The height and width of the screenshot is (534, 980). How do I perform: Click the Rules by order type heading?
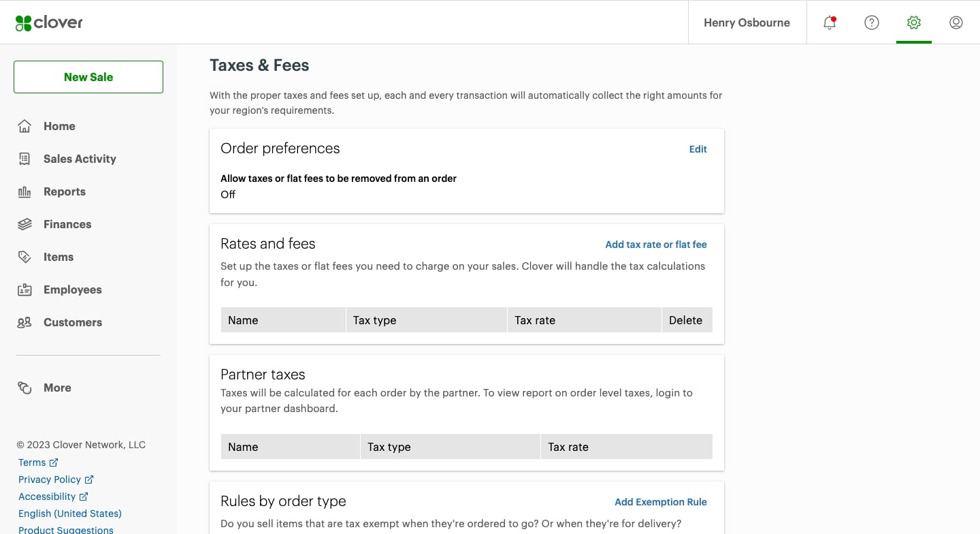point(283,501)
